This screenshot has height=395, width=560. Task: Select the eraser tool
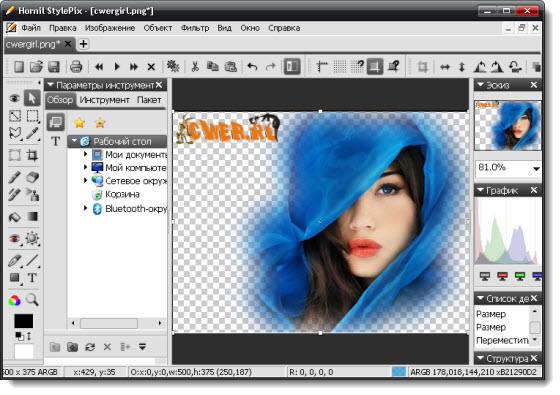coord(32,178)
